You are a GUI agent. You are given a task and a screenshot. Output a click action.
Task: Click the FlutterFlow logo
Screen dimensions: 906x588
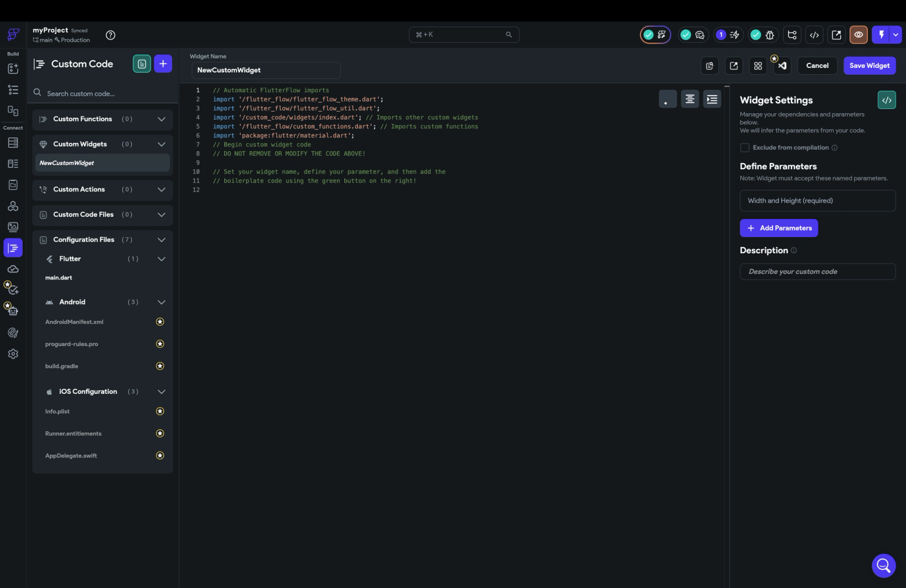13,35
